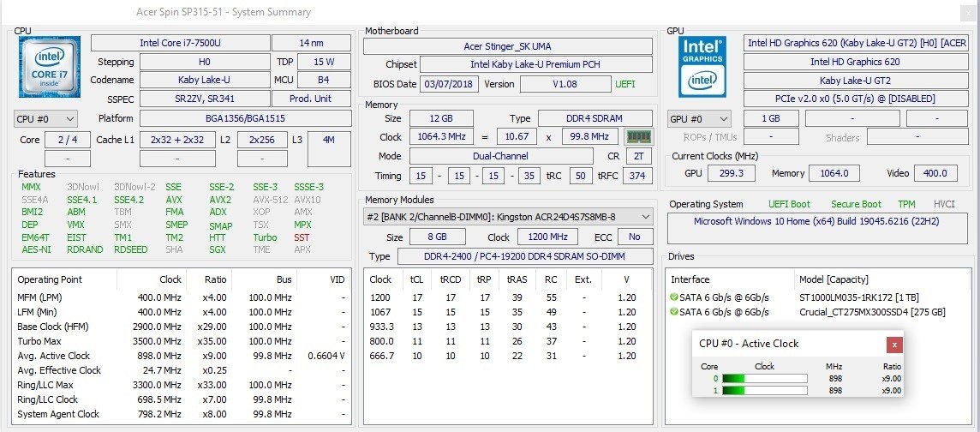Screen dimensions: 980x432
Task: Click the Base Clock (HFM) row
Action: pos(182,327)
